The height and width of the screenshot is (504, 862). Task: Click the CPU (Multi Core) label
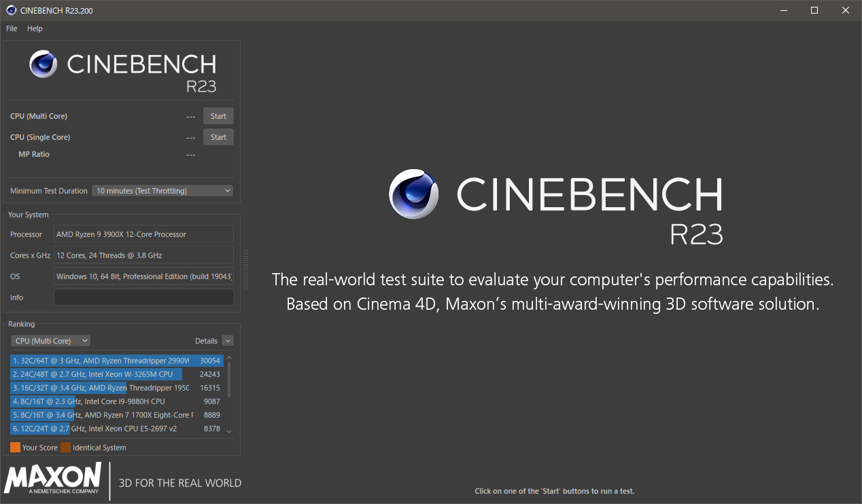(39, 116)
